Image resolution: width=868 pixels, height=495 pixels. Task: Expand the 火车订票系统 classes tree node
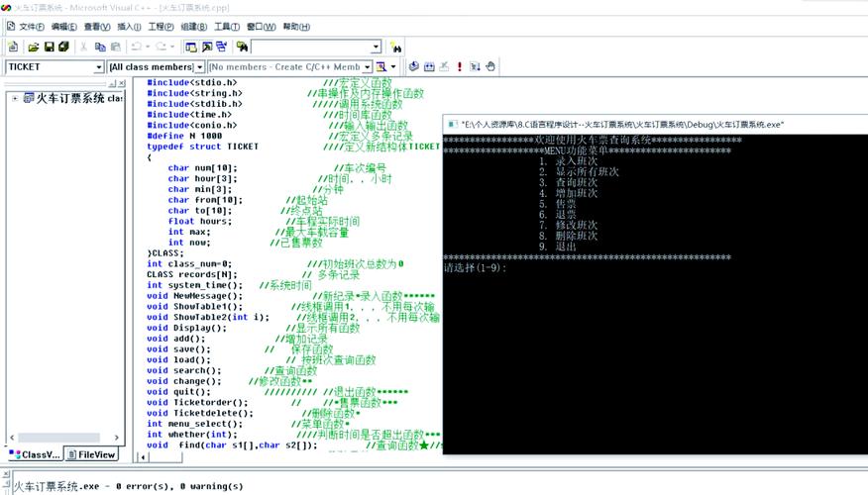15,98
